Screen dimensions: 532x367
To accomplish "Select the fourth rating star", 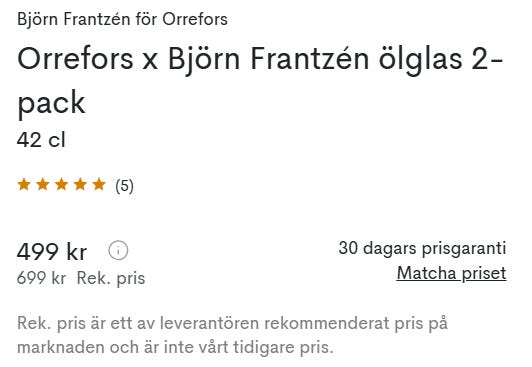I will pyautogui.click(x=80, y=185).
